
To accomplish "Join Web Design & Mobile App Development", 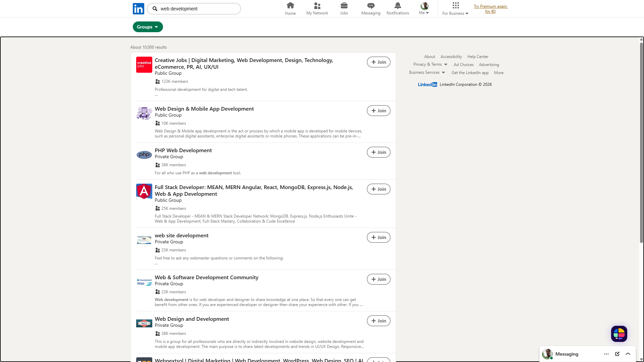I will pos(379,111).
